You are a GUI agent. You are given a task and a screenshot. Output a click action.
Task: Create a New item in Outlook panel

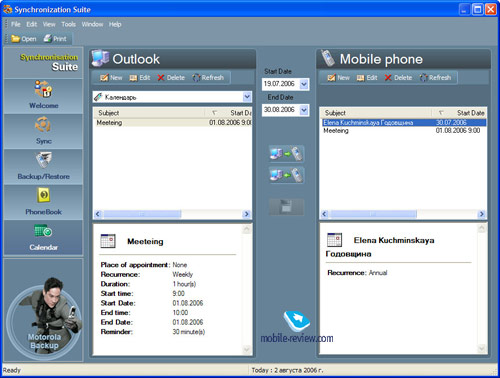[x=111, y=78]
